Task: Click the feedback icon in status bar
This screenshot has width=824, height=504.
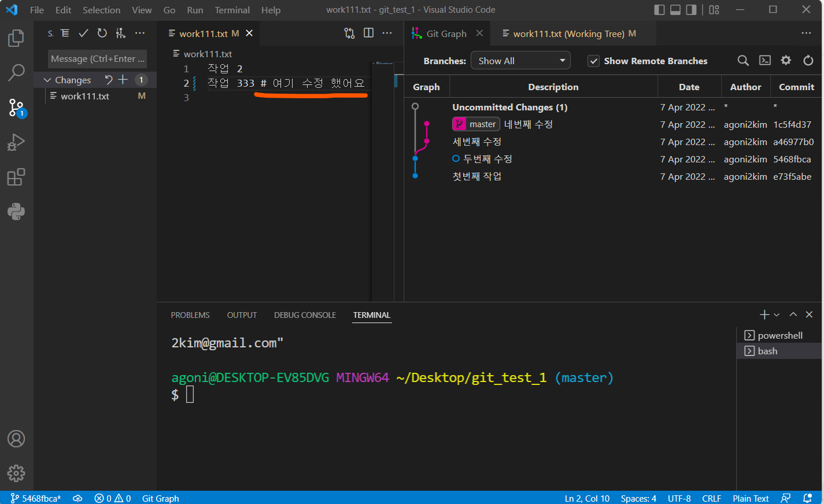Action: coord(786,498)
